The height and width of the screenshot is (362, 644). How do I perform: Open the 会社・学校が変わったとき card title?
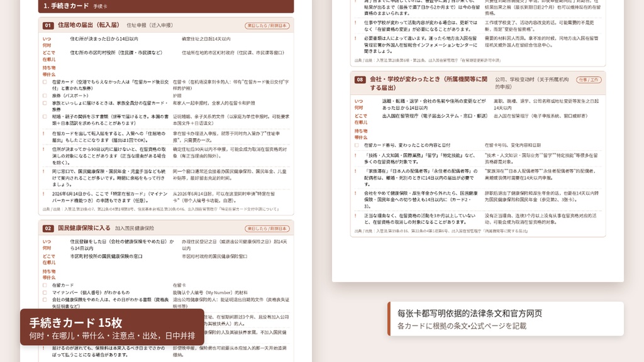click(x=428, y=84)
